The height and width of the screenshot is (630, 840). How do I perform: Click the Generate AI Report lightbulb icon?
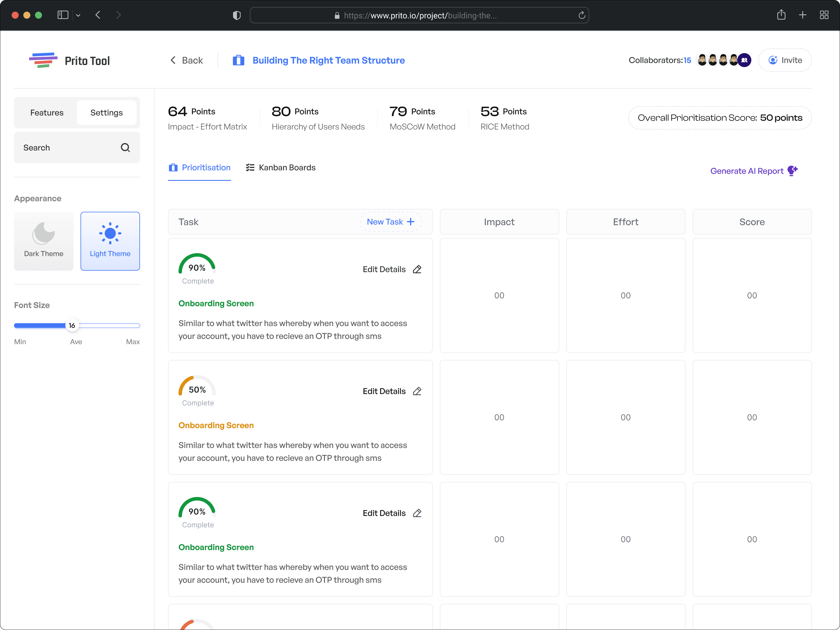792,171
